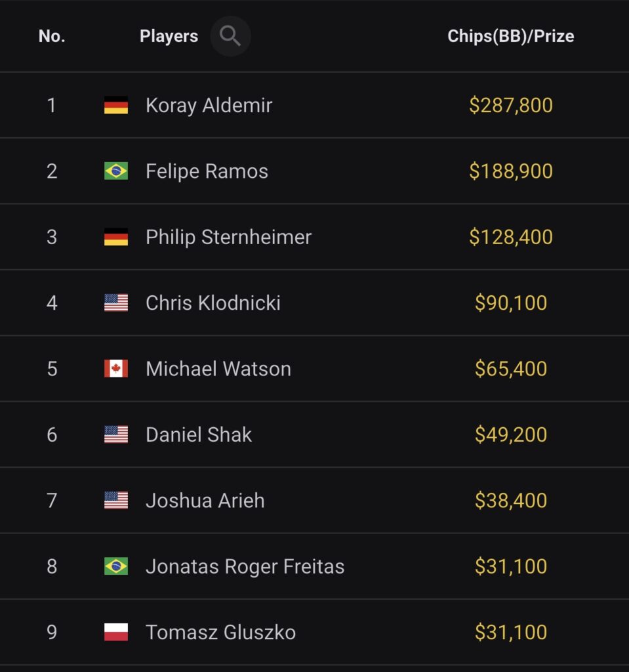Open player Koray Aldemir's name

(x=209, y=105)
